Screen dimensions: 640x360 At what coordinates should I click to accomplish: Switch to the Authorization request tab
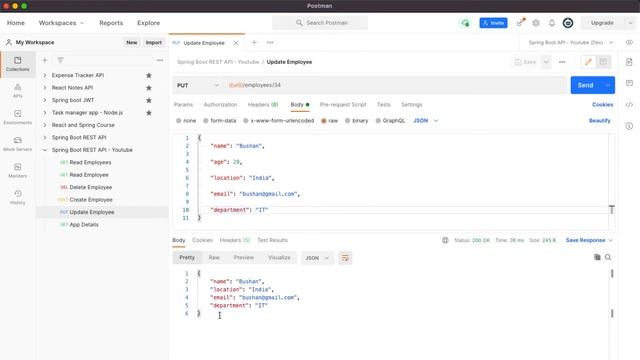point(220,105)
